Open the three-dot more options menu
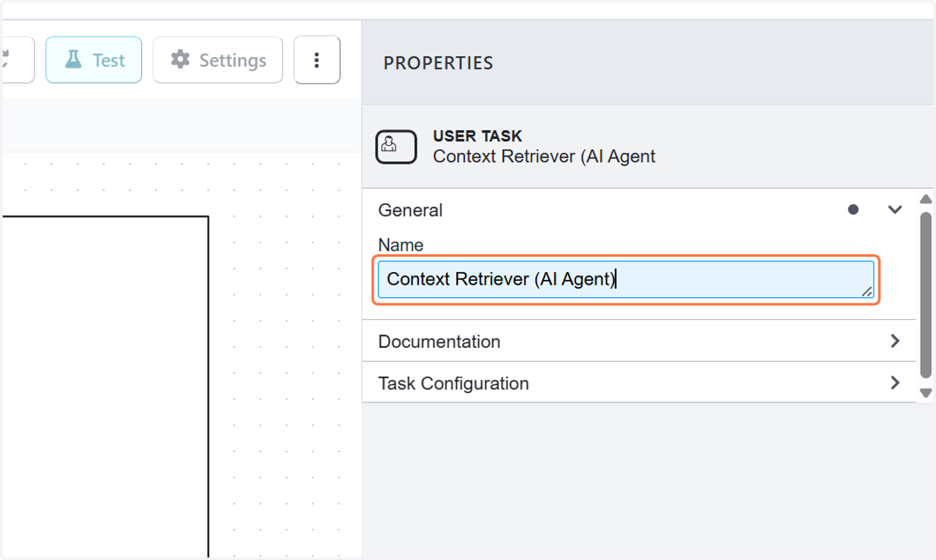The image size is (936, 560). click(x=317, y=60)
